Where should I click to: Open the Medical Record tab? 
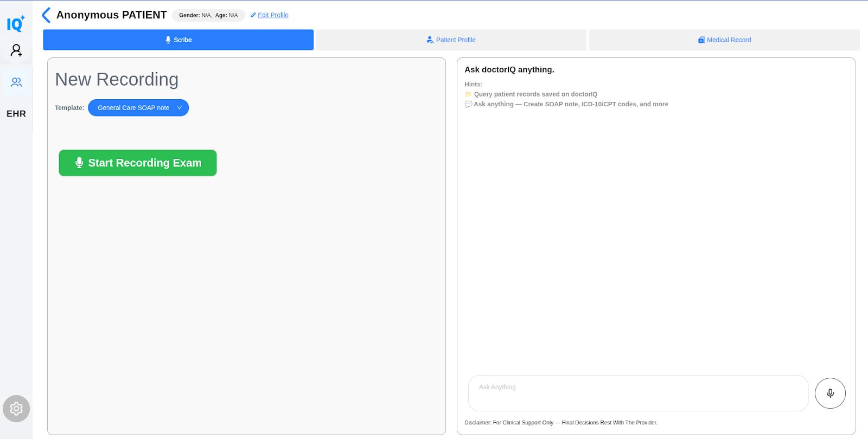tap(724, 40)
